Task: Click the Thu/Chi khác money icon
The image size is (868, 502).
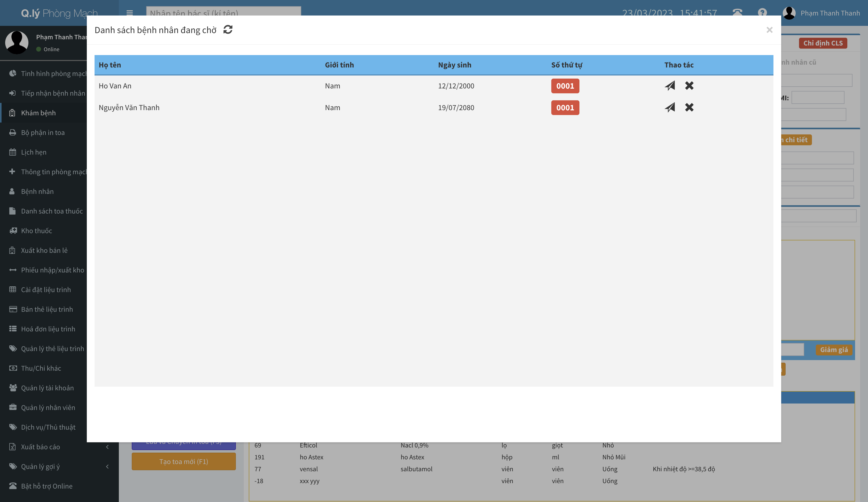Action: click(x=13, y=368)
